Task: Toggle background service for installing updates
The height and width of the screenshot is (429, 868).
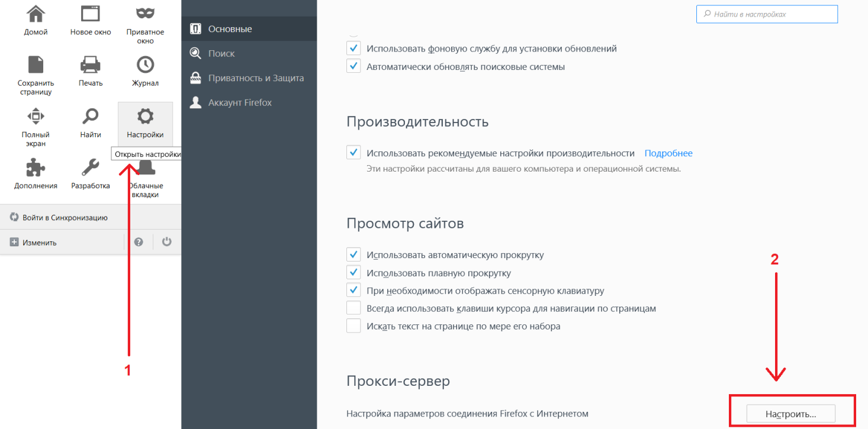Action: [353, 49]
